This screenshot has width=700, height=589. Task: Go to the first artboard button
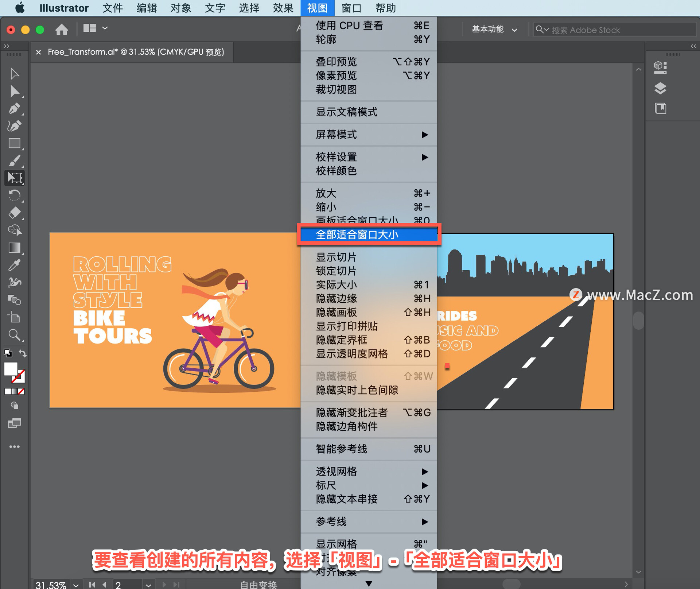click(x=92, y=585)
